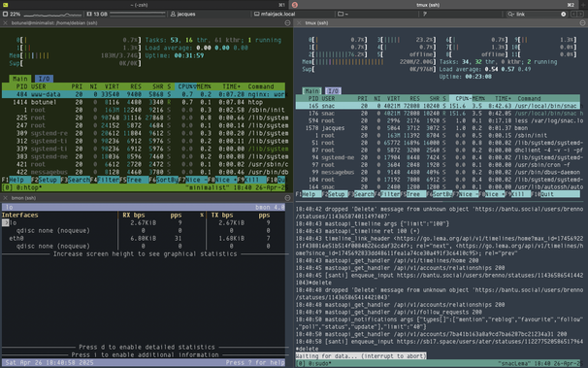The image size is (588, 368).
Task: Open F6 SortBy in left htop
Action: (x=163, y=180)
